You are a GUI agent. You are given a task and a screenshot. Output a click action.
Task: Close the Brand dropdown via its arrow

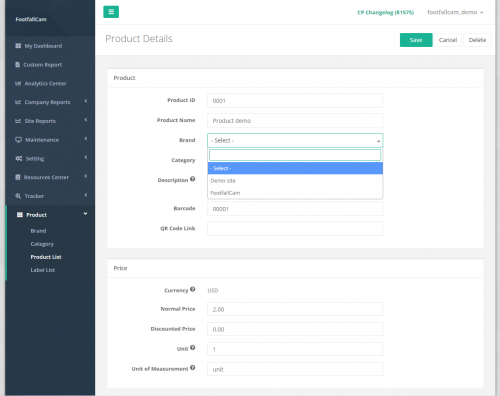point(378,141)
